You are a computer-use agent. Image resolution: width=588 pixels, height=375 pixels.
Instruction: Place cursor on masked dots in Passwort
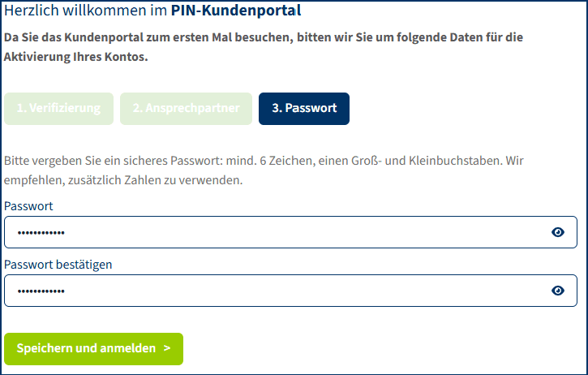click(x=41, y=233)
